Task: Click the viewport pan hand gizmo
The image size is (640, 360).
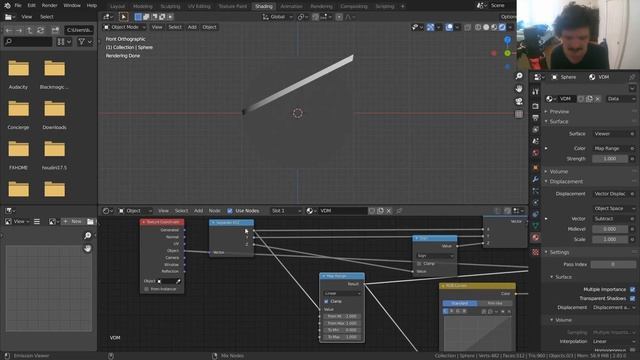Action: 519,89
